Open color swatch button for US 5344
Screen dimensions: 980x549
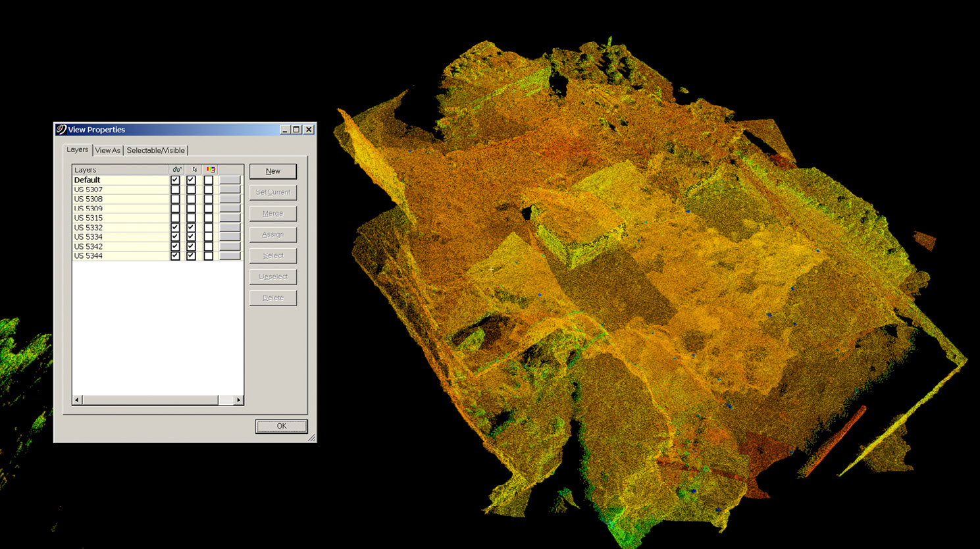click(230, 255)
